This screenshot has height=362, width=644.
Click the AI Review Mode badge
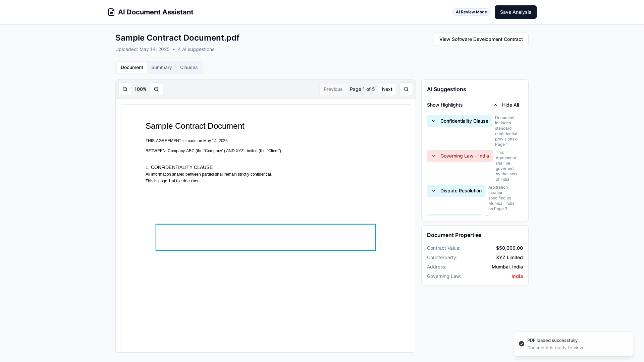click(471, 12)
